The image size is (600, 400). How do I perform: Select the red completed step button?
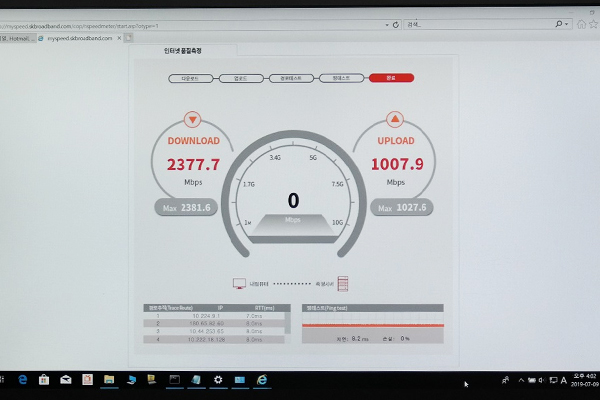pos(390,77)
